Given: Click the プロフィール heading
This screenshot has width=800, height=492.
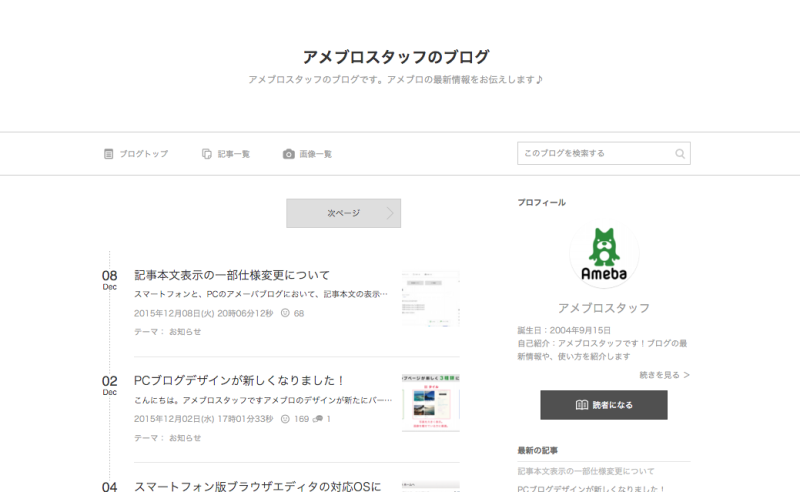Looking at the screenshot, I should pyautogui.click(x=541, y=203).
